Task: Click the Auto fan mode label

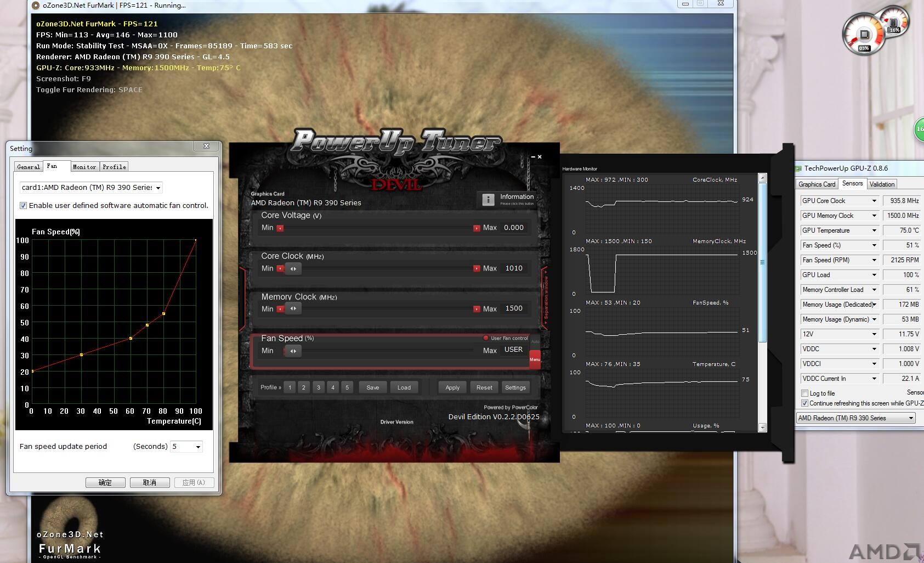Action: coord(535,342)
